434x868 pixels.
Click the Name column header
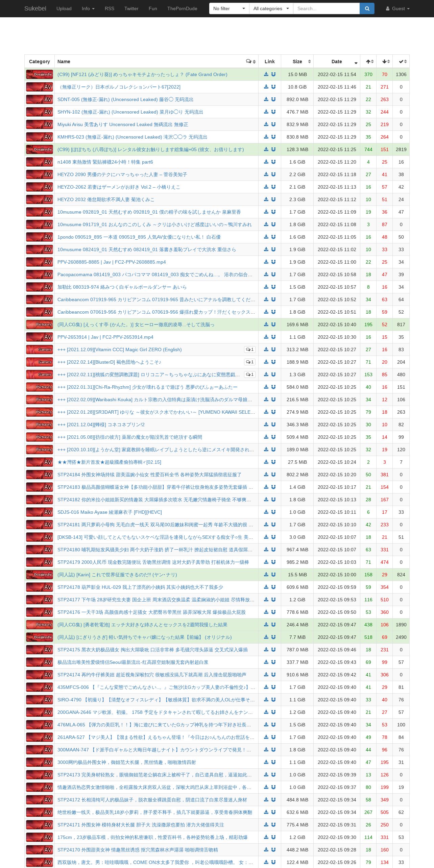[156, 62]
